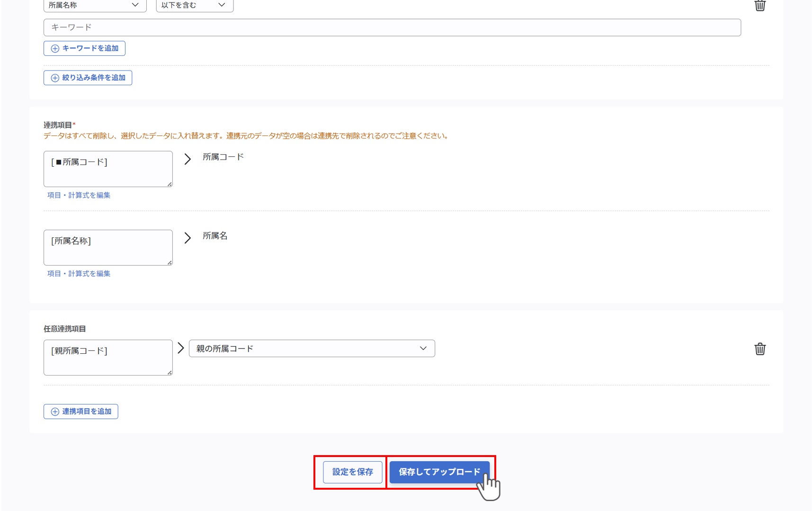The height and width of the screenshot is (511, 812).
Task: Open 項目・計算式を編集 link under 所属コード
Action: tap(79, 195)
